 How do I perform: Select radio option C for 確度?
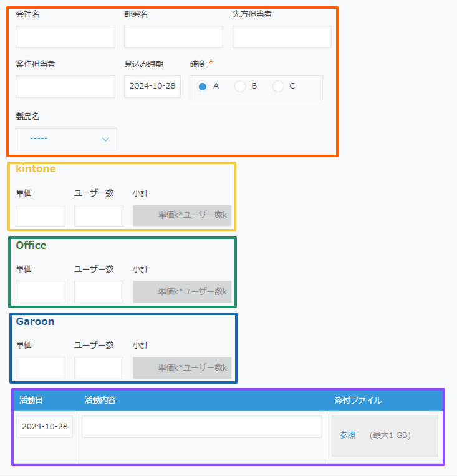(x=278, y=87)
